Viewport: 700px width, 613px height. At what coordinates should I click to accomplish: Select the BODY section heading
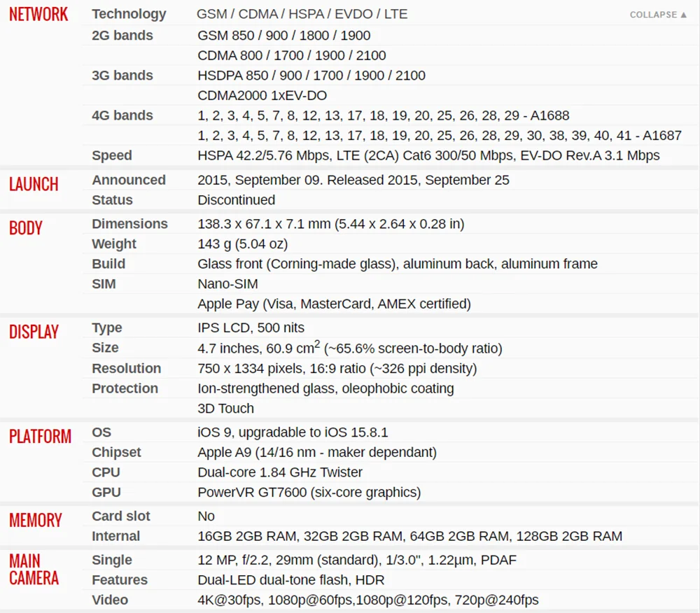25,228
